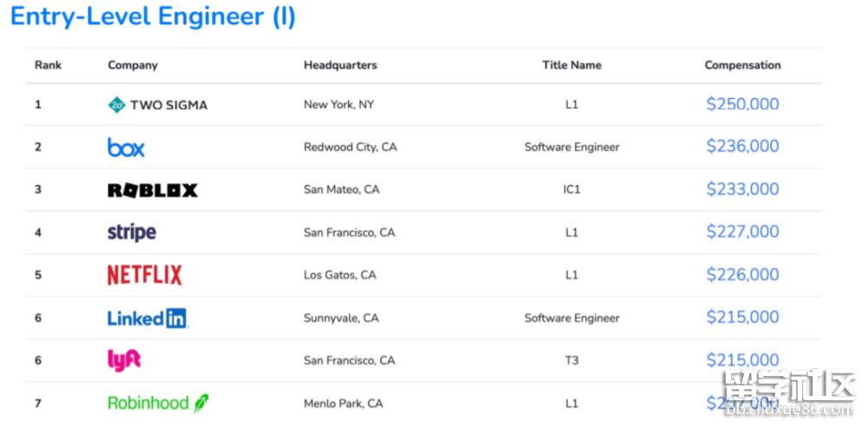The height and width of the screenshot is (428, 868).
Task: Click the Entry-Level Engineer (I) heading
Action: click(x=153, y=16)
